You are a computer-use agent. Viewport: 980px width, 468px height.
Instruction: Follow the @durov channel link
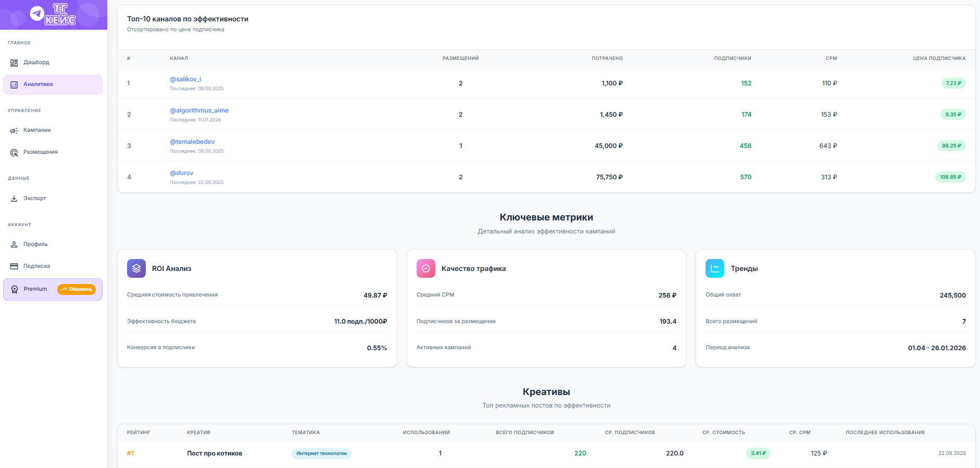(x=181, y=173)
